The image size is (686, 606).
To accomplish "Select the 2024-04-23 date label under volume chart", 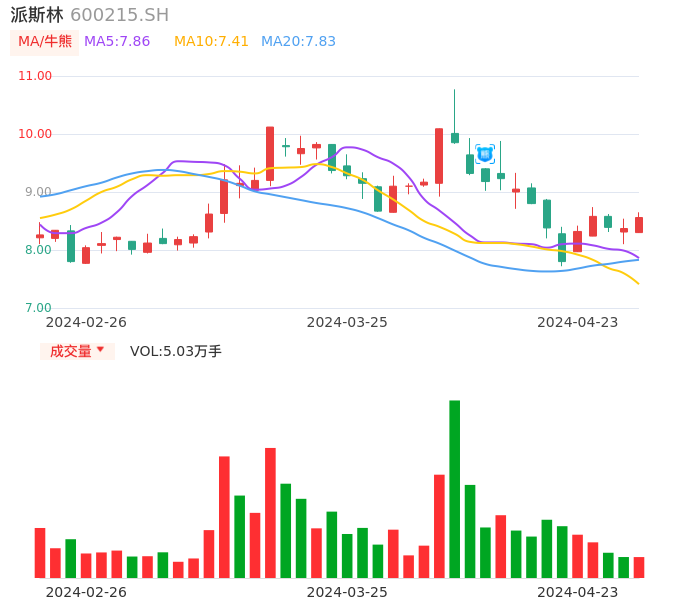I will [x=578, y=591].
